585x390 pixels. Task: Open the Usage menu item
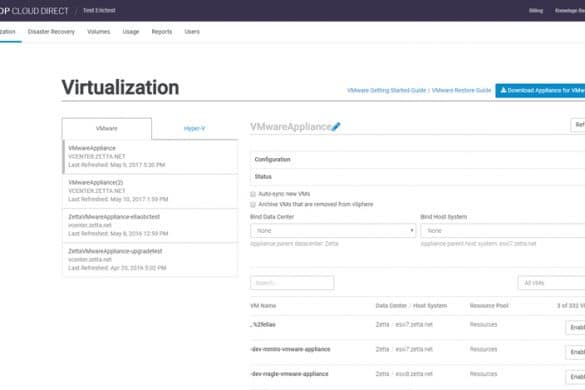[x=131, y=32]
